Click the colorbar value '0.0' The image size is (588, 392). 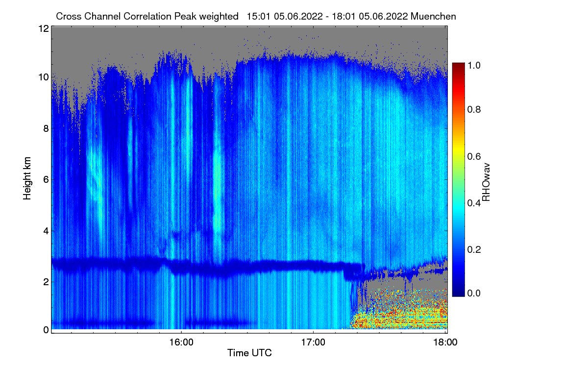pos(474,293)
